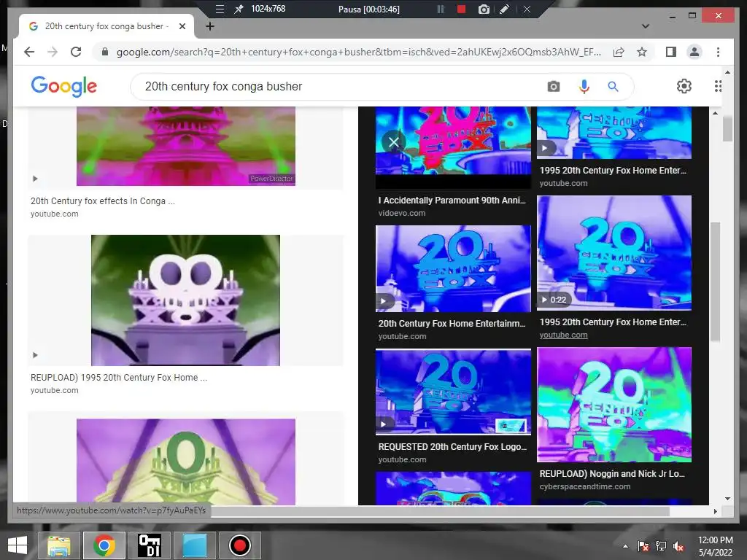
Task: Open a new Chrome tab
Action: pos(209,26)
